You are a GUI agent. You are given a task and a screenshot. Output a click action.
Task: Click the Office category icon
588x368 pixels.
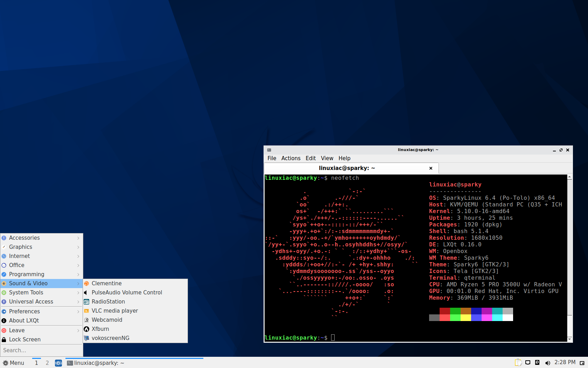coord(4,265)
